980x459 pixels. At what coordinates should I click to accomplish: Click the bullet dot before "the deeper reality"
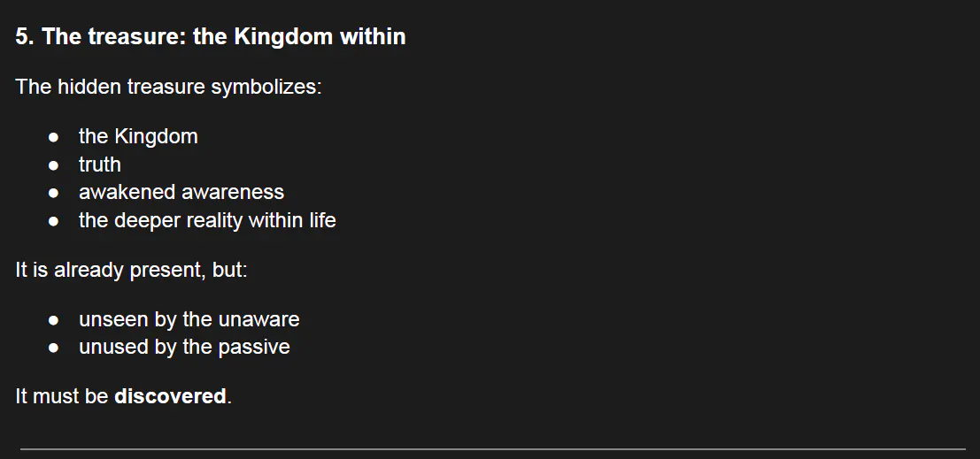click(55, 221)
